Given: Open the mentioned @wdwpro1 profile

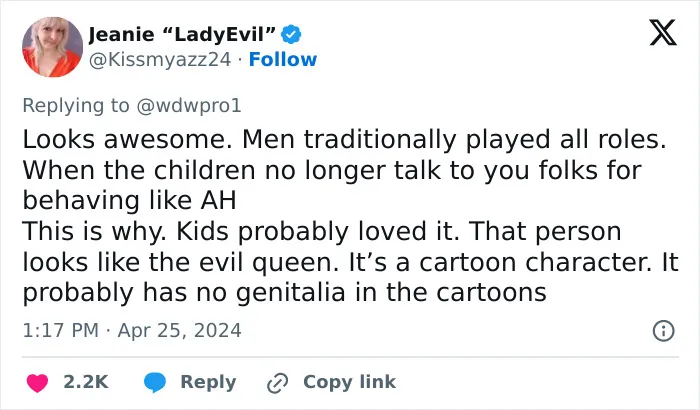Looking at the screenshot, I should click(x=188, y=106).
